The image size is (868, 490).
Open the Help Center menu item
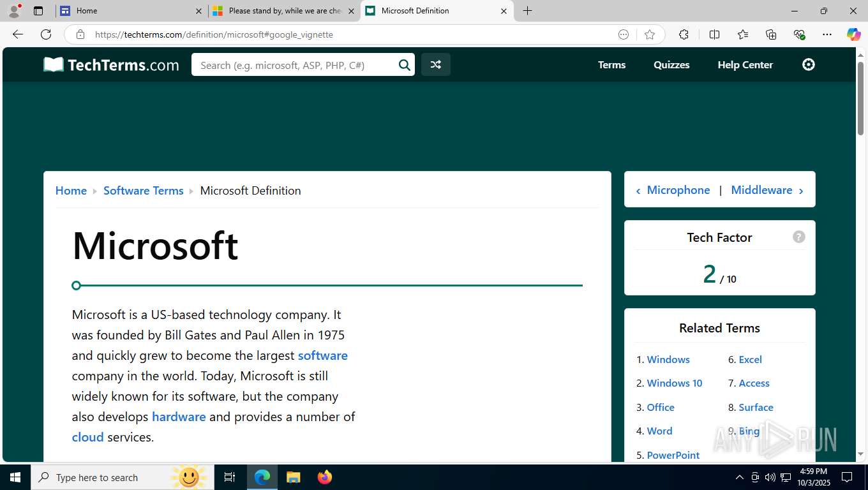point(745,64)
